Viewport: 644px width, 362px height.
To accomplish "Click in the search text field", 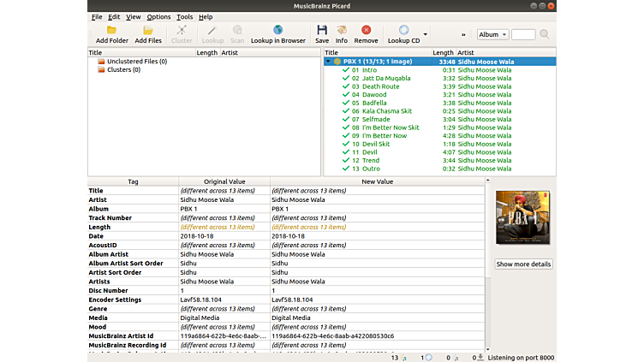I will (x=523, y=34).
